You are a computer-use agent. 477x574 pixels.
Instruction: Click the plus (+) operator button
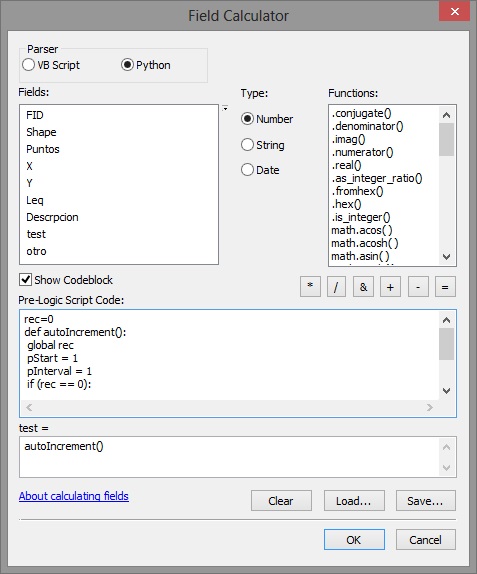pos(390,287)
